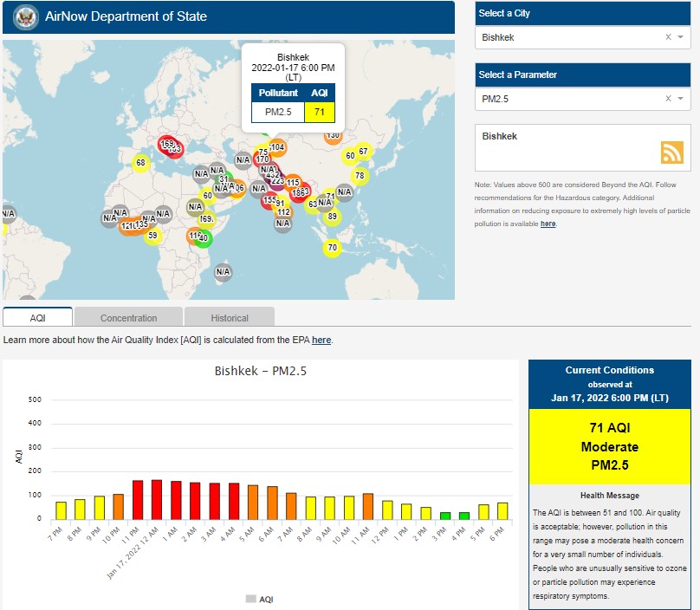Toggle the AQI series in chart legend

pos(260,599)
